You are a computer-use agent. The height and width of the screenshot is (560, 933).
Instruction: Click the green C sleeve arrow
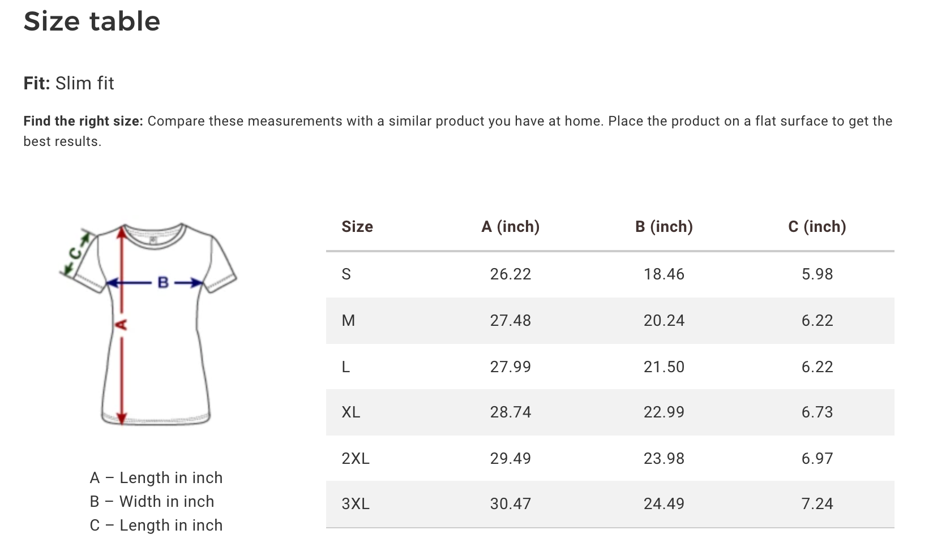click(76, 253)
